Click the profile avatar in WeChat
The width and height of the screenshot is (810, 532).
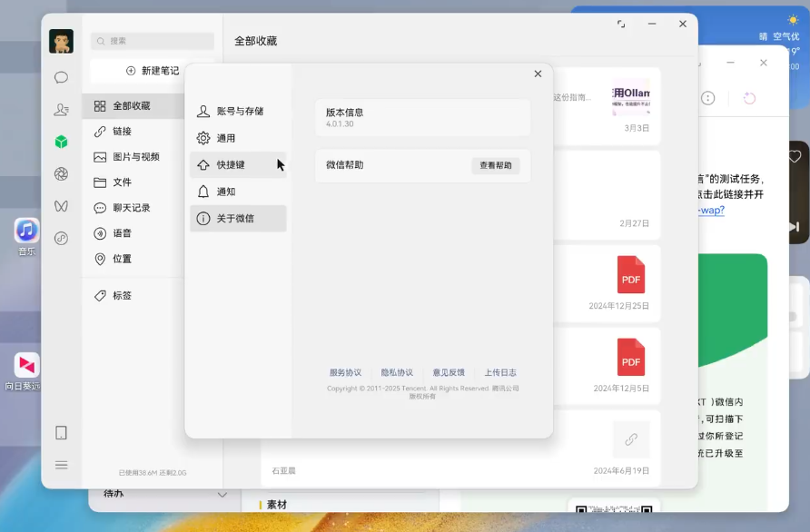pos(61,42)
